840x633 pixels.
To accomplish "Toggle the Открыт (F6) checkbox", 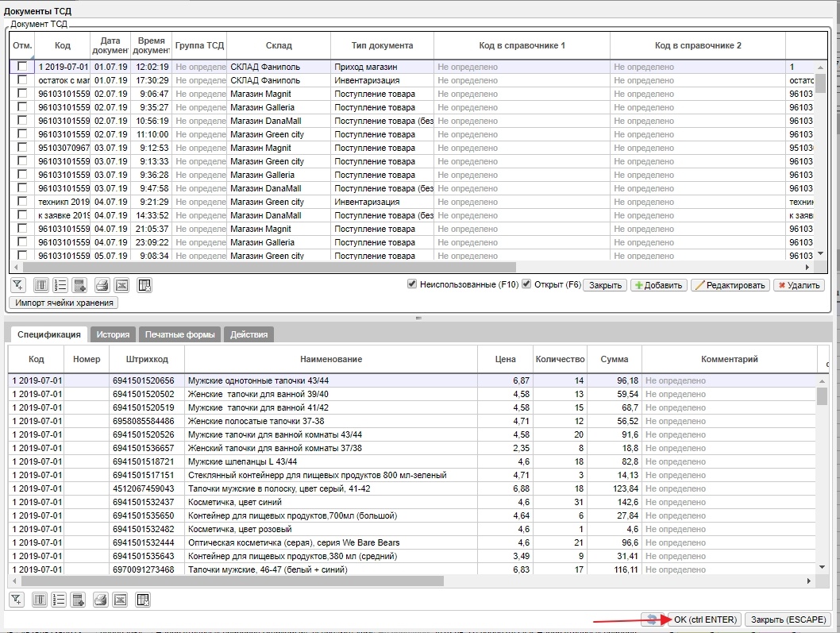I will [526, 284].
